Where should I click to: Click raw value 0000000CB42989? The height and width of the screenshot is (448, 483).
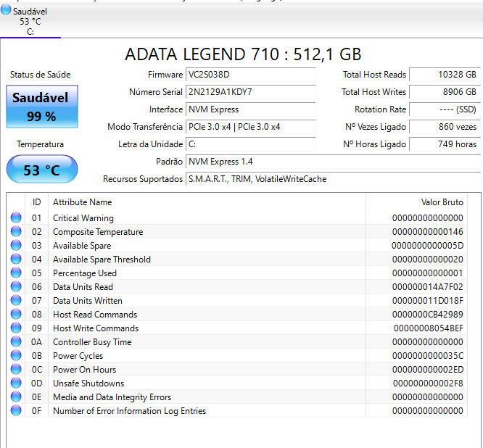[428, 315]
